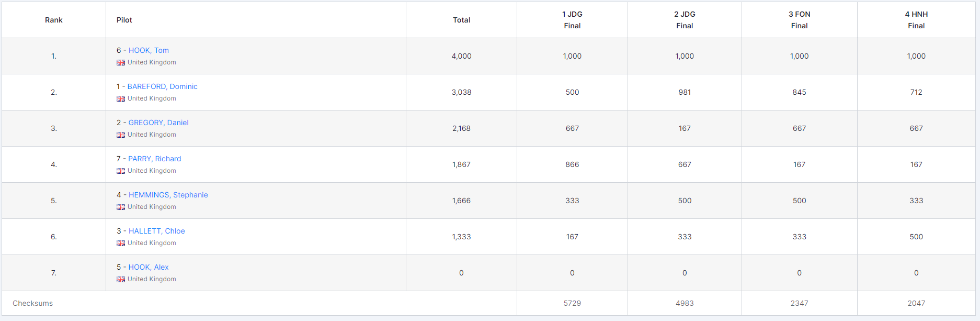Image resolution: width=980 pixels, height=321 pixels.
Task: Click the flag icon under HEMMINGS, Stephanie
Action: (121, 207)
